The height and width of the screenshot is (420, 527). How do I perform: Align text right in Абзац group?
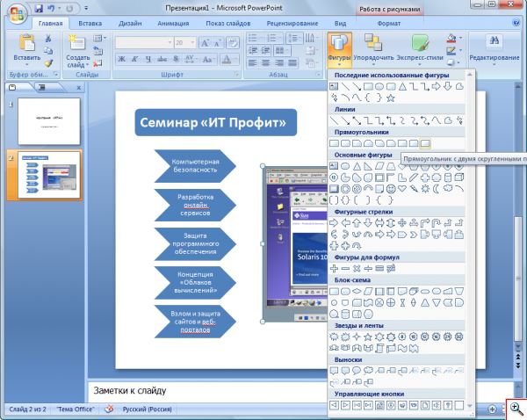click(x=279, y=63)
